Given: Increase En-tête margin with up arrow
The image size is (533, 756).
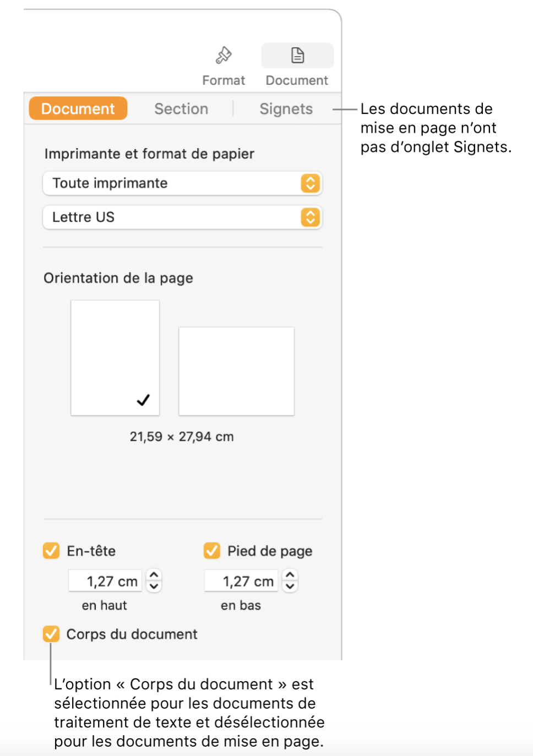Looking at the screenshot, I should coord(154,575).
